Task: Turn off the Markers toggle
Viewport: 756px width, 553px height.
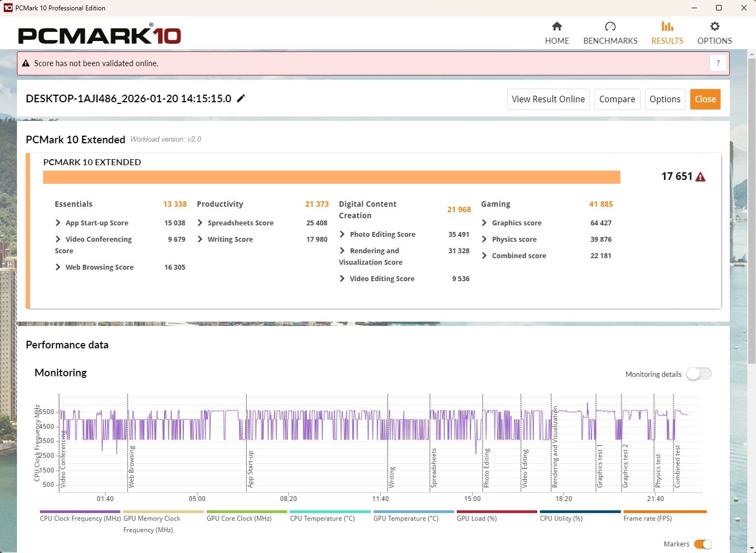Action: pyautogui.click(x=702, y=544)
